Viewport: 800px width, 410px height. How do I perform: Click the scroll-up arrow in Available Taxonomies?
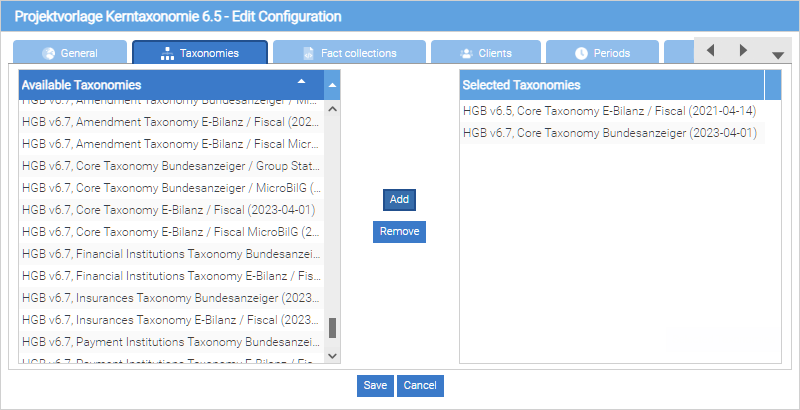[333, 85]
